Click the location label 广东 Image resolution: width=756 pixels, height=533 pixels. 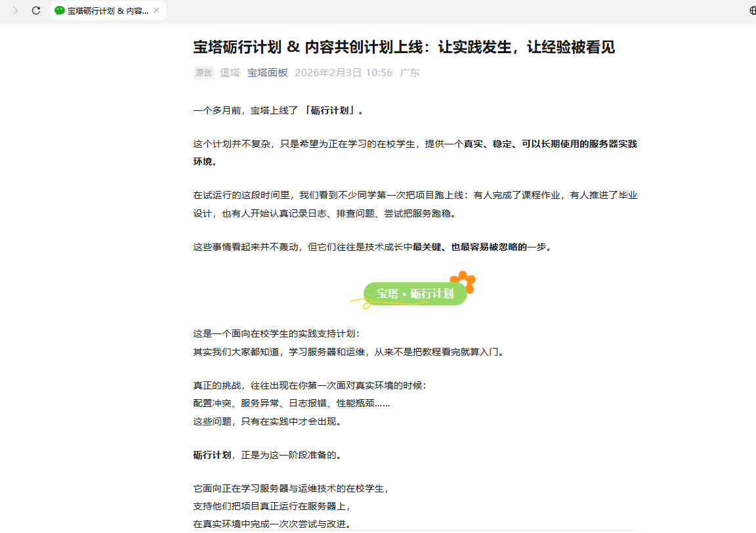pos(409,73)
